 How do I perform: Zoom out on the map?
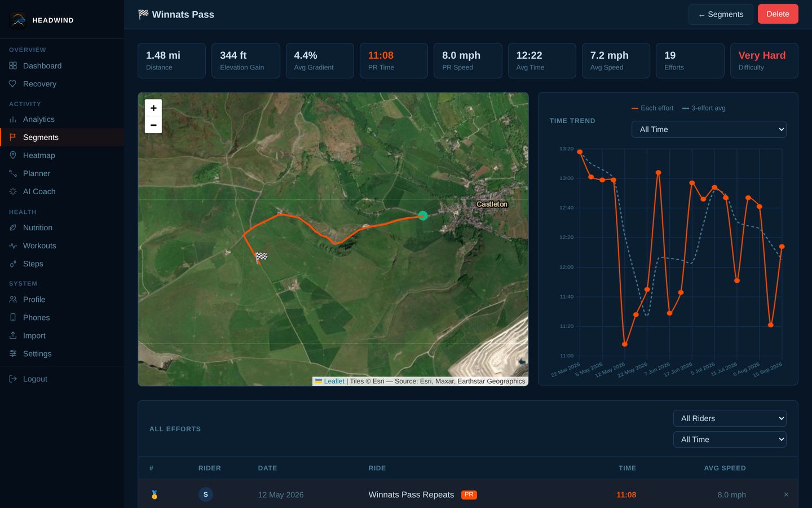[153, 125]
